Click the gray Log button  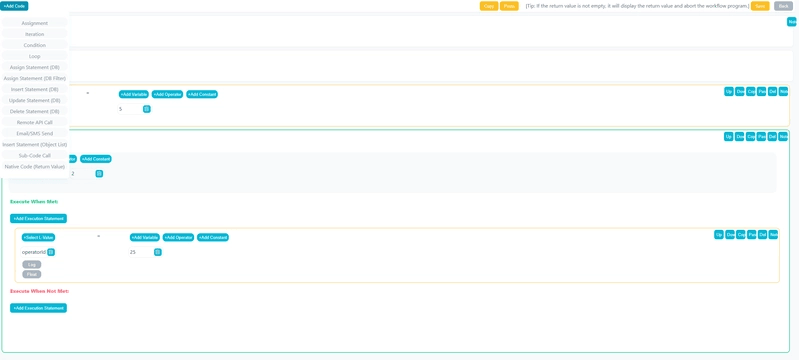click(32, 265)
